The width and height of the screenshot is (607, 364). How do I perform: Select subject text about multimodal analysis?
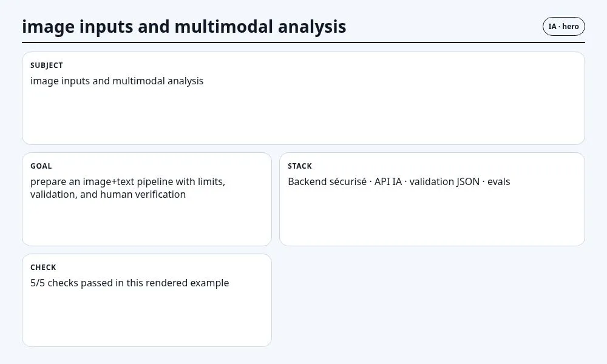(x=117, y=81)
